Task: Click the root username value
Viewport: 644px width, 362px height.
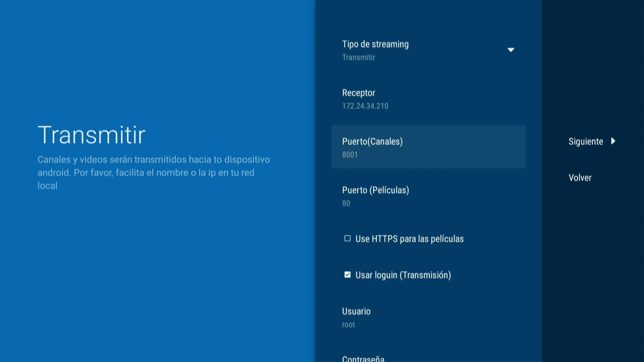Action: click(348, 325)
